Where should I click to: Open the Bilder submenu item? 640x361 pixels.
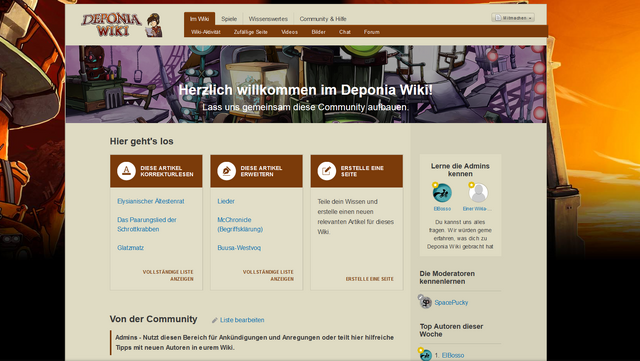pyautogui.click(x=318, y=32)
